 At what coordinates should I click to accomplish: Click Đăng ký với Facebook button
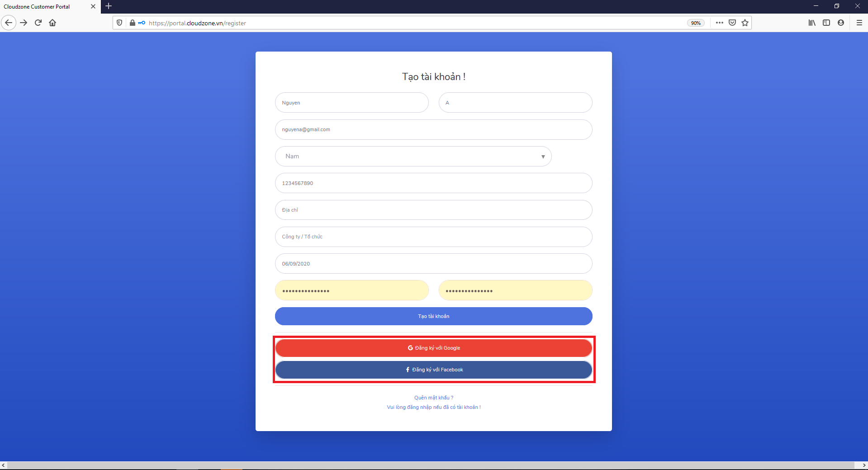433,370
